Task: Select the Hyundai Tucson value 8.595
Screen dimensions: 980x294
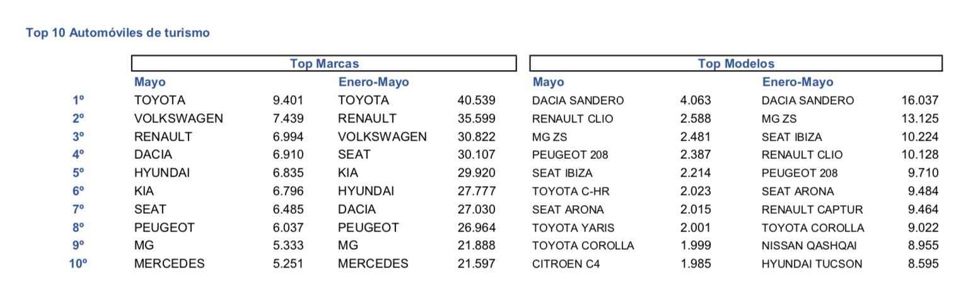Action: coord(923,264)
